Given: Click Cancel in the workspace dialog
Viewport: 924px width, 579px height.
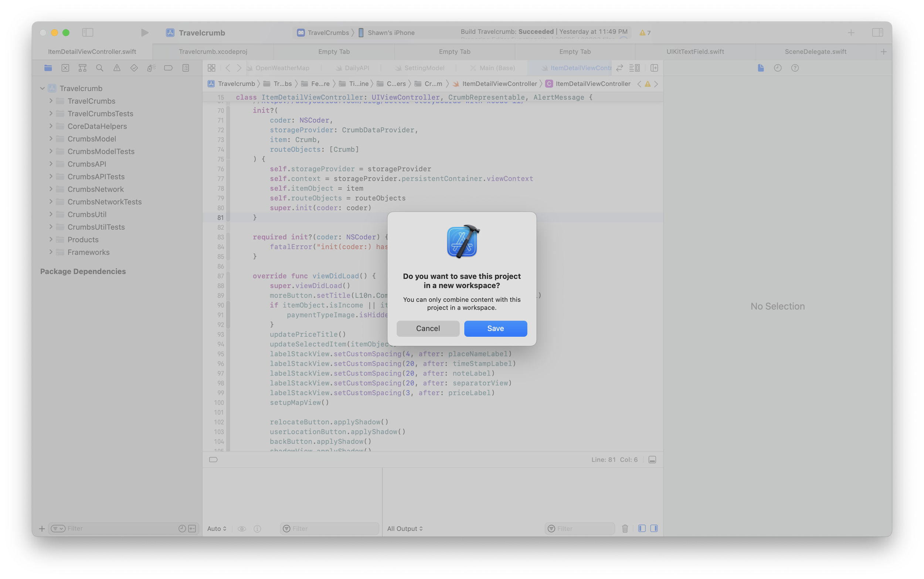Looking at the screenshot, I should pos(428,329).
